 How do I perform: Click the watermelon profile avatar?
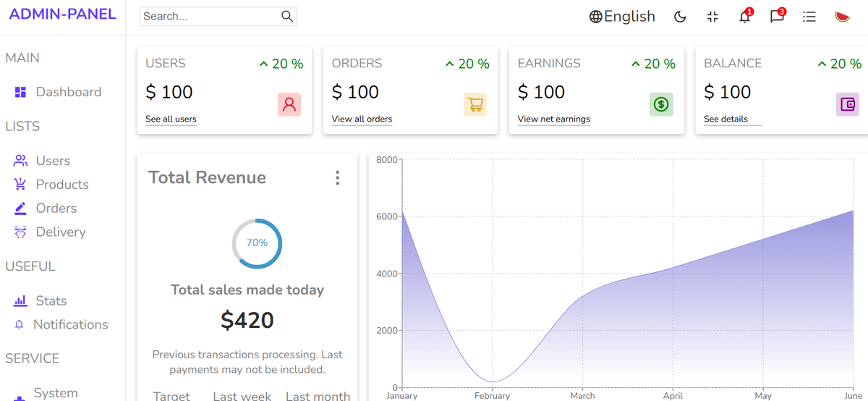[x=842, y=17]
